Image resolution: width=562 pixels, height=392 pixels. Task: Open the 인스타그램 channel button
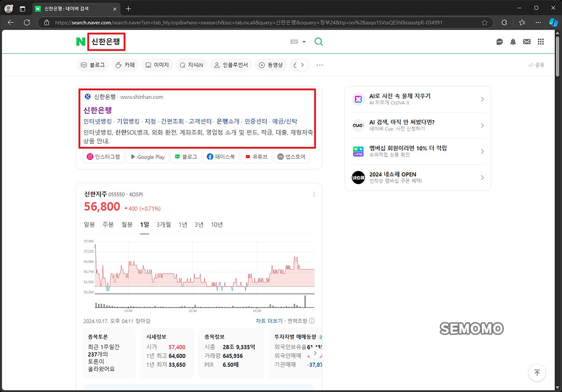coord(104,156)
